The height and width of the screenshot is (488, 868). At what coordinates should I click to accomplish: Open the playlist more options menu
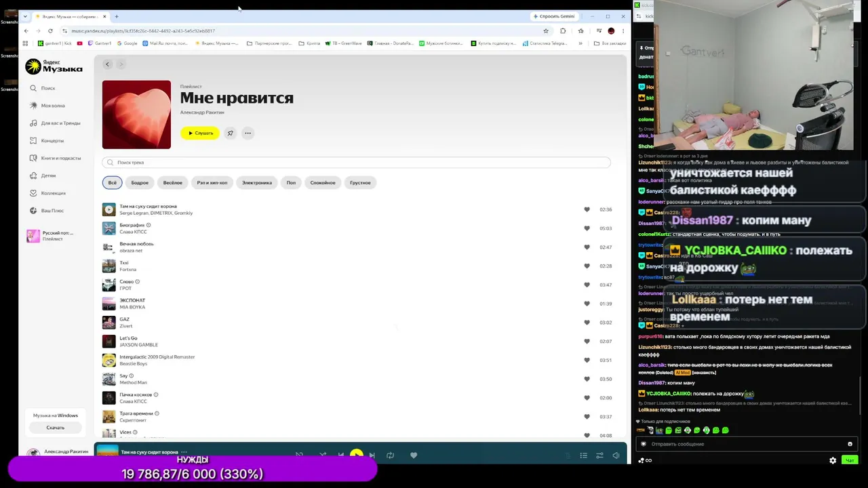pyautogui.click(x=248, y=133)
